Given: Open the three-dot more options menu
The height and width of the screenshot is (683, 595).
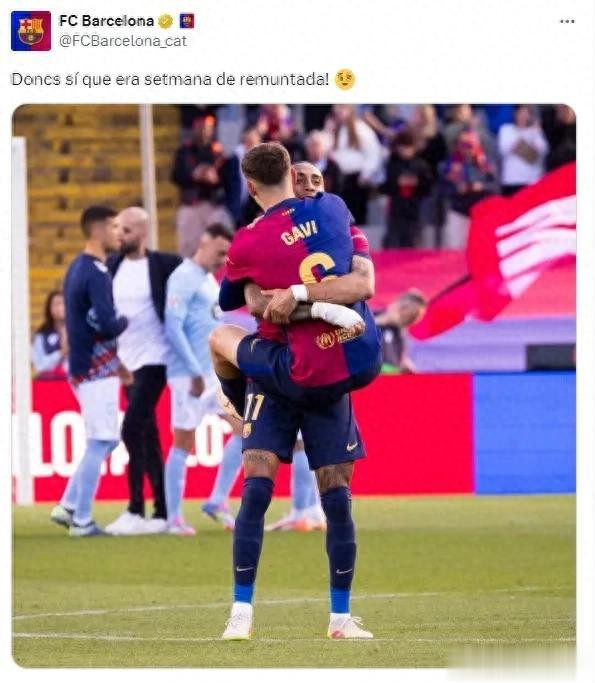Looking at the screenshot, I should coord(567,21).
